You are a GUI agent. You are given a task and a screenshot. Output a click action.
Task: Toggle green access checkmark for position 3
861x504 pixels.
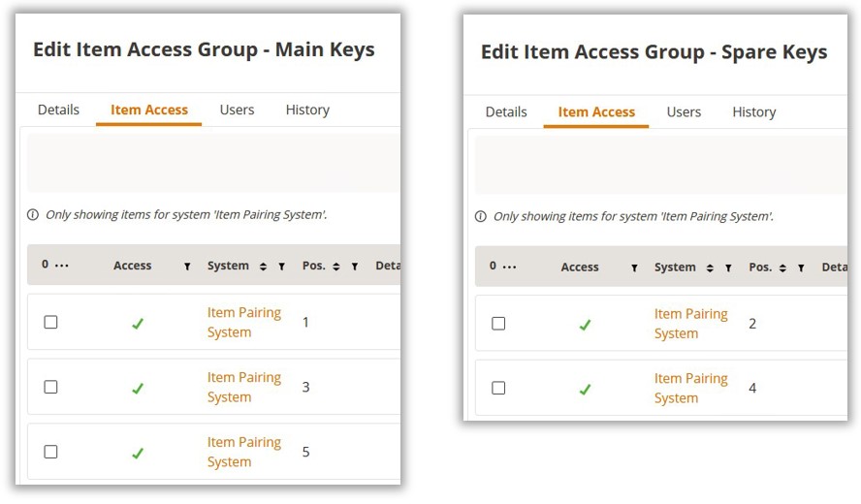point(138,389)
